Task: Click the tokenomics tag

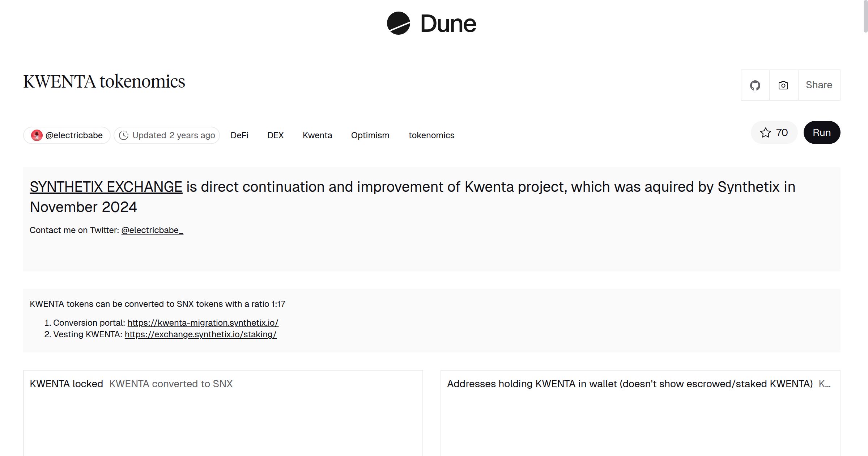Action: coord(431,135)
